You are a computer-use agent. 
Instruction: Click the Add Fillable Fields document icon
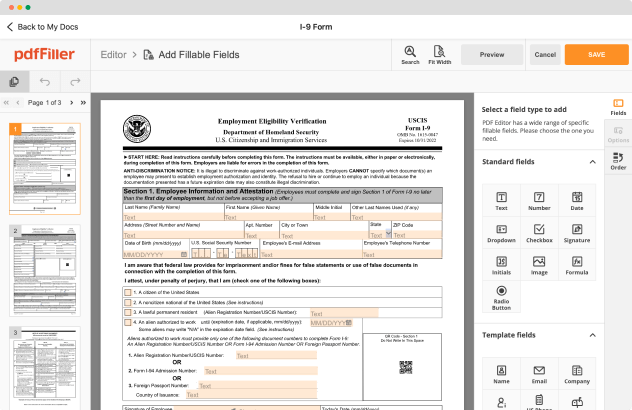point(148,55)
